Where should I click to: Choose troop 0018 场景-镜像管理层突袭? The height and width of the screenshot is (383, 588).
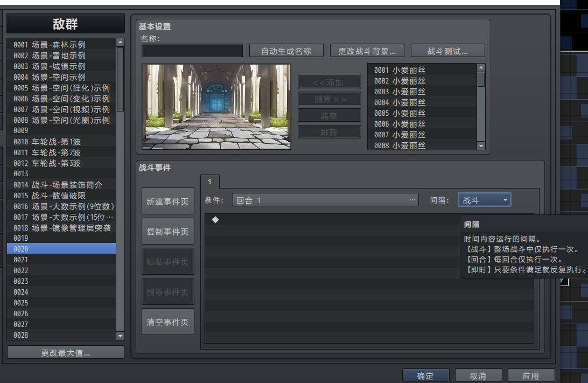tap(61, 228)
